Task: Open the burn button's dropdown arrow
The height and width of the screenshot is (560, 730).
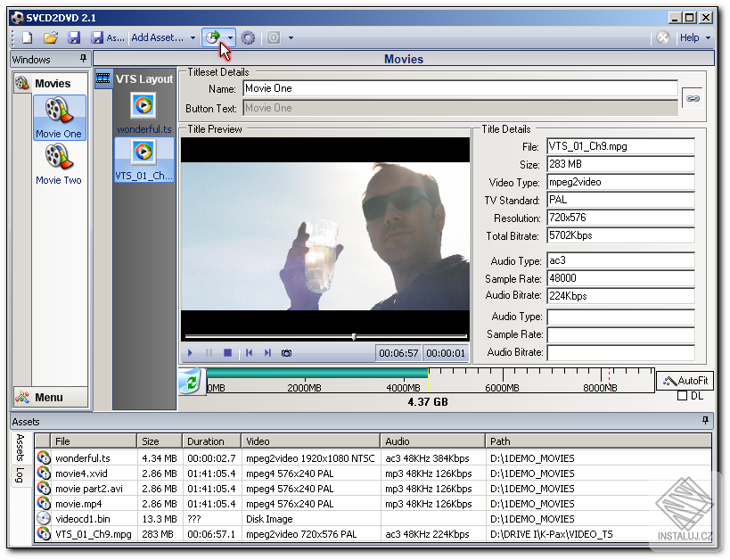Action: click(x=229, y=37)
